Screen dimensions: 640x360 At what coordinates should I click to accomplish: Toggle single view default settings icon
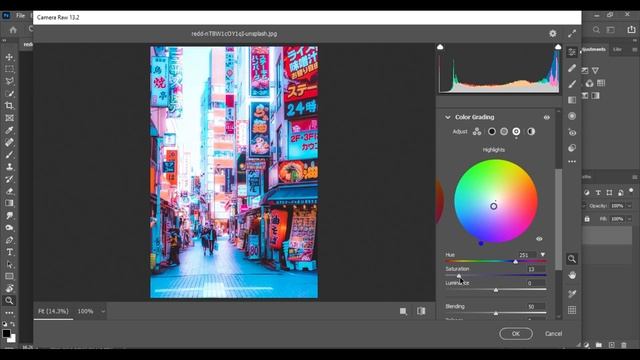click(403, 311)
